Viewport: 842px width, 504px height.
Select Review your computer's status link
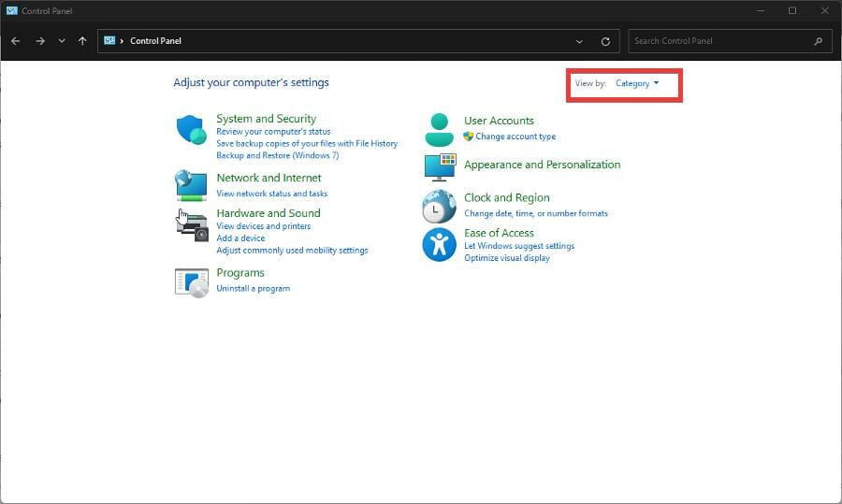[273, 132]
